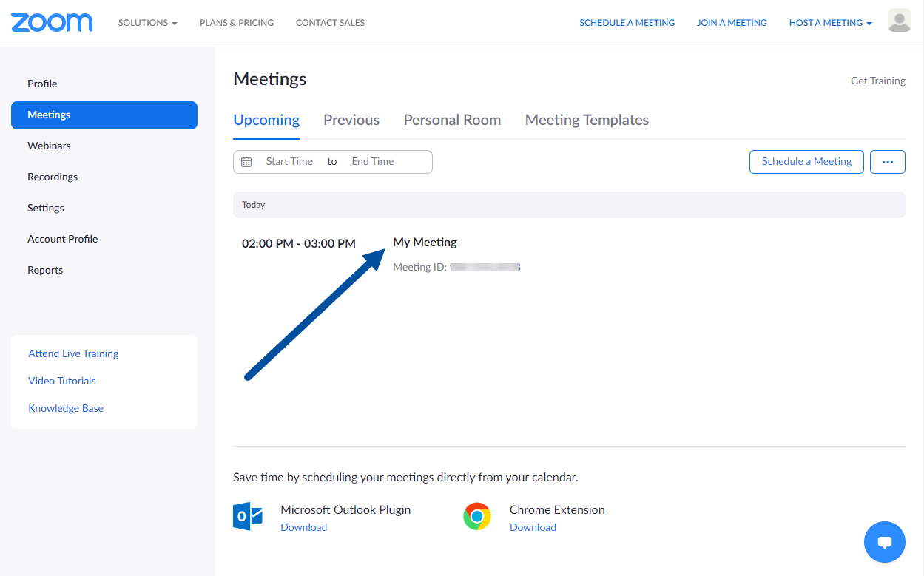
Task: Click the Start Time field
Action: pyautogui.click(x=289, y=162)
